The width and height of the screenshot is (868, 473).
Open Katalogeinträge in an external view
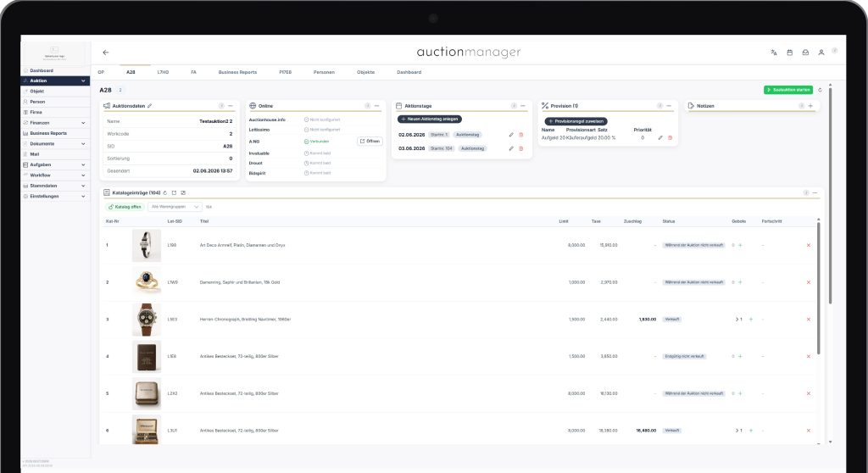174,192
